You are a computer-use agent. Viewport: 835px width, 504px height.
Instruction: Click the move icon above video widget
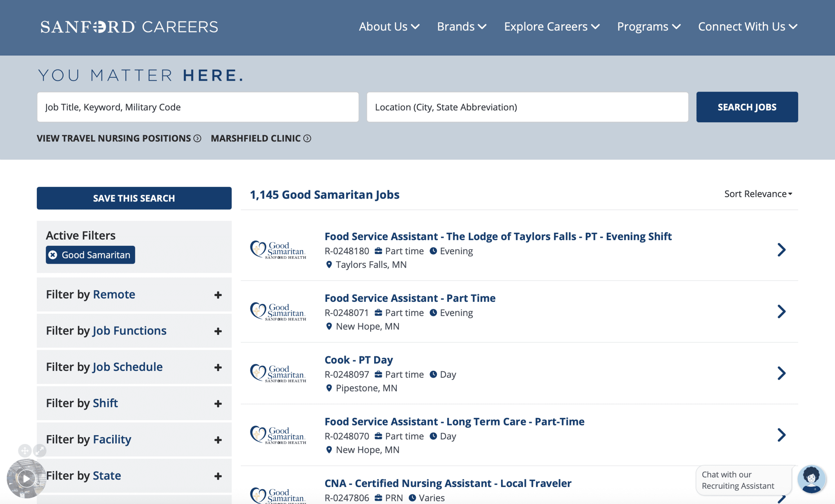25,451
